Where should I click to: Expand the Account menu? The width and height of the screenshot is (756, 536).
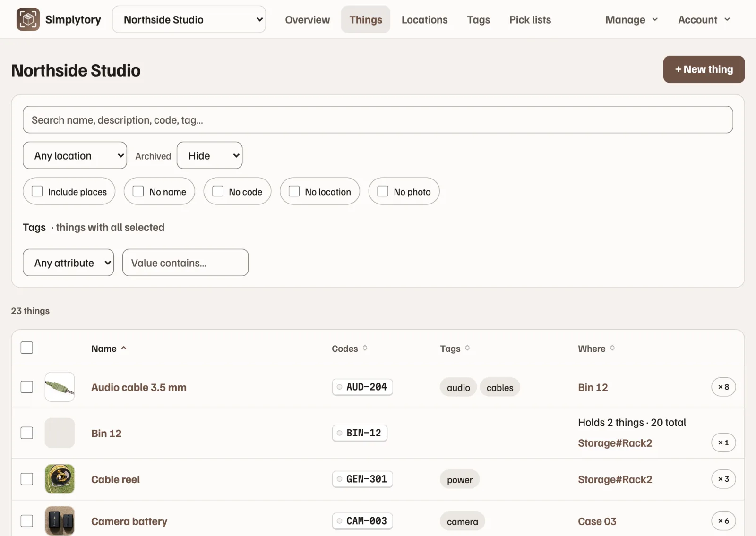click(x=704, y=19)
